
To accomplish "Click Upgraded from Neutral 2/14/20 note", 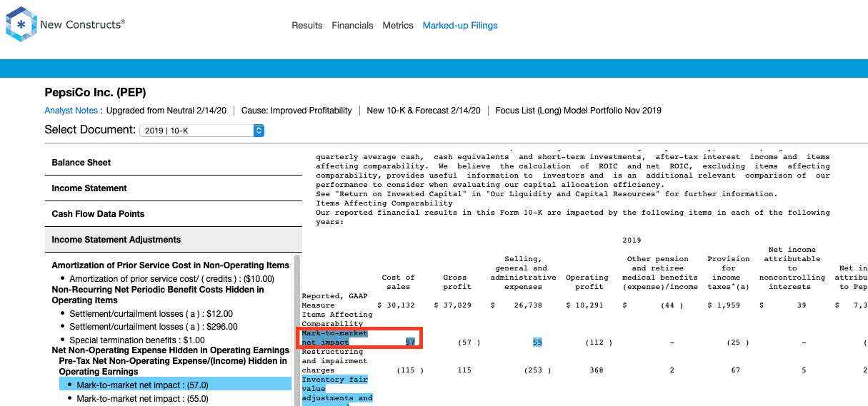I will click(166, 111).
